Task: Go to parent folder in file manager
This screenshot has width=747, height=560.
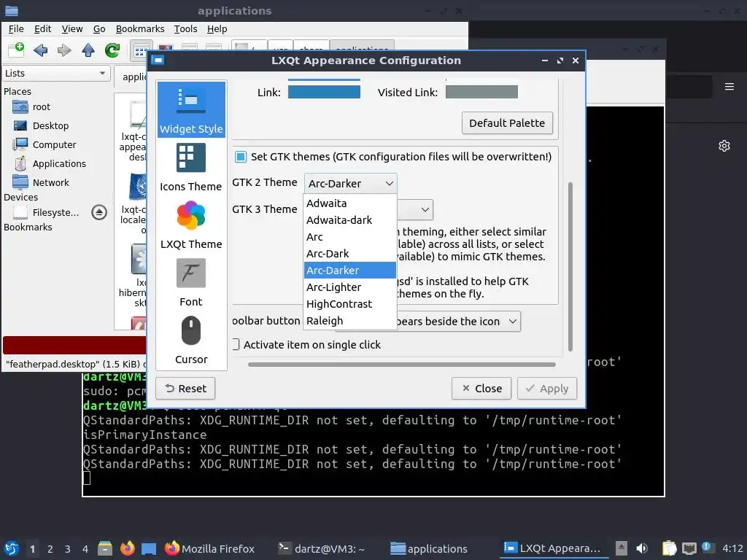Action: click(88, 50)
